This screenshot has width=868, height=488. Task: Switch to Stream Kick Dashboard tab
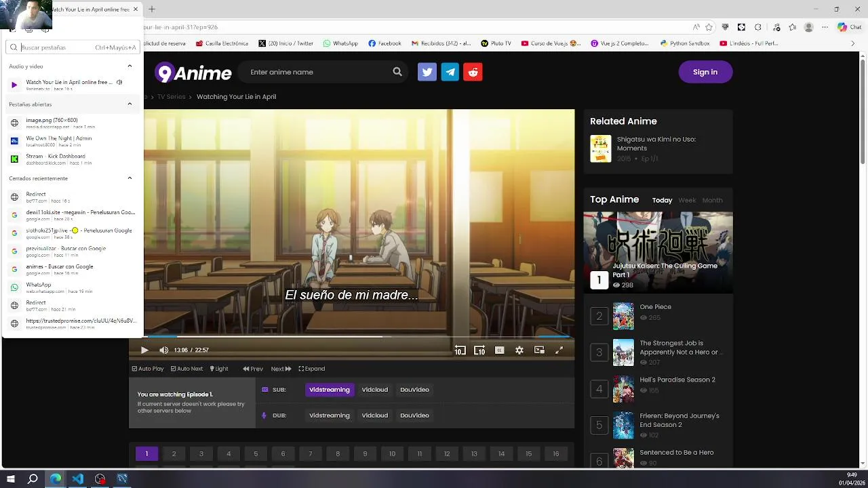[x=73, y=159]
